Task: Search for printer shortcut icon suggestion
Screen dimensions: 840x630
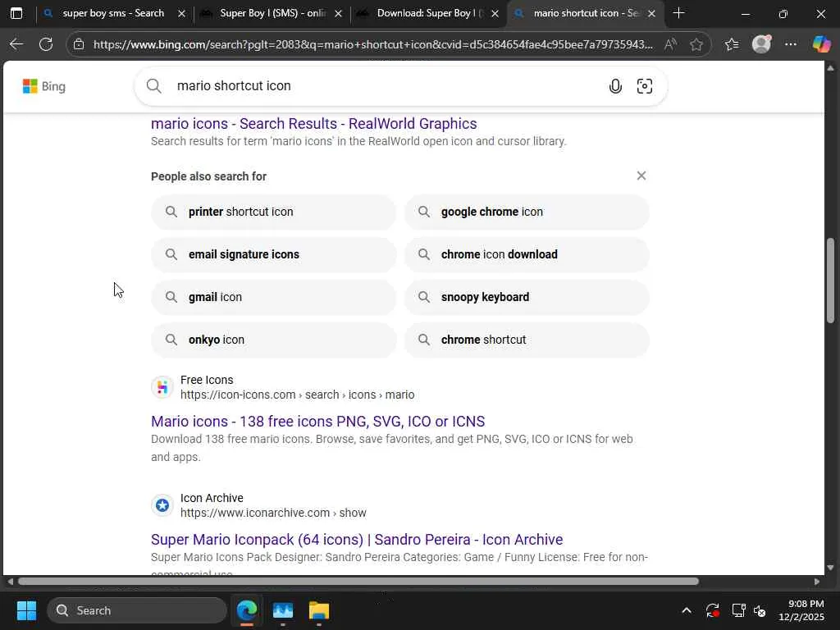Action: point(274,212)
